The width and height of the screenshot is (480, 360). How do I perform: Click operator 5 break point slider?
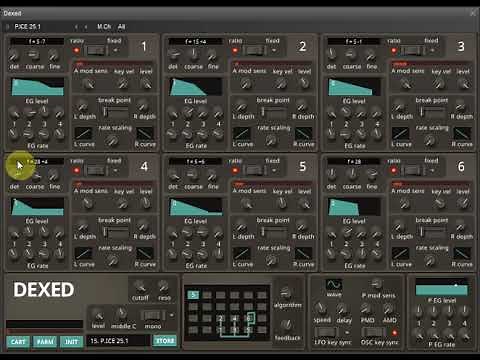tap(274, 231)
